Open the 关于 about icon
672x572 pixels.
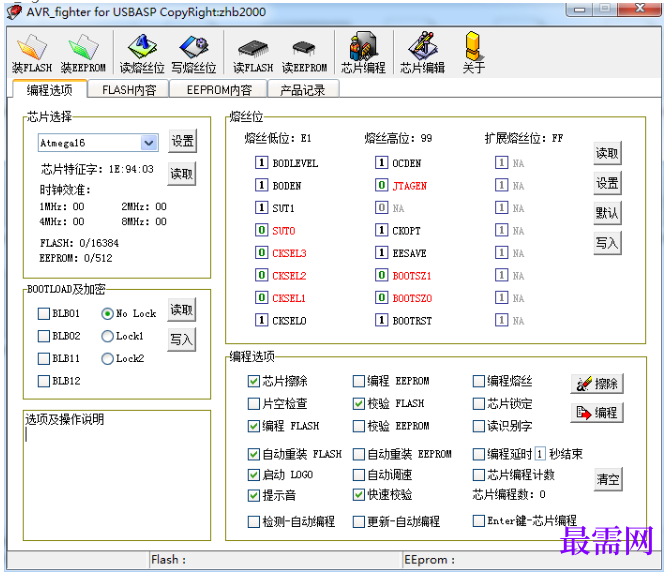(474, 53)
